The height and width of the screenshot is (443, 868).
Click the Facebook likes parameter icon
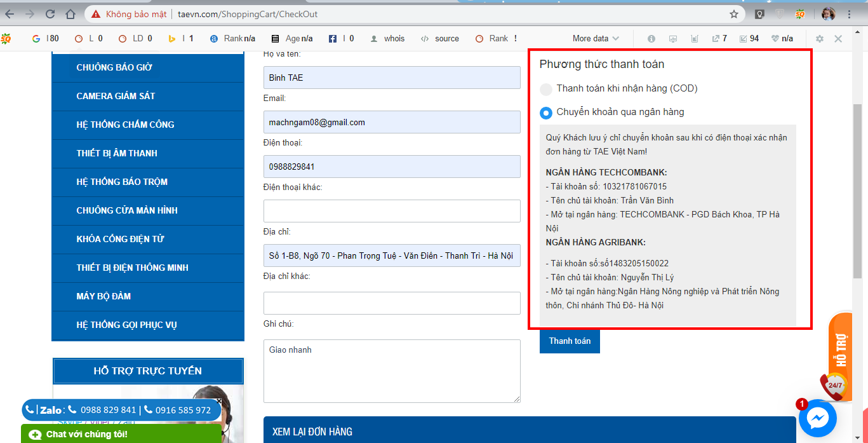333,39
